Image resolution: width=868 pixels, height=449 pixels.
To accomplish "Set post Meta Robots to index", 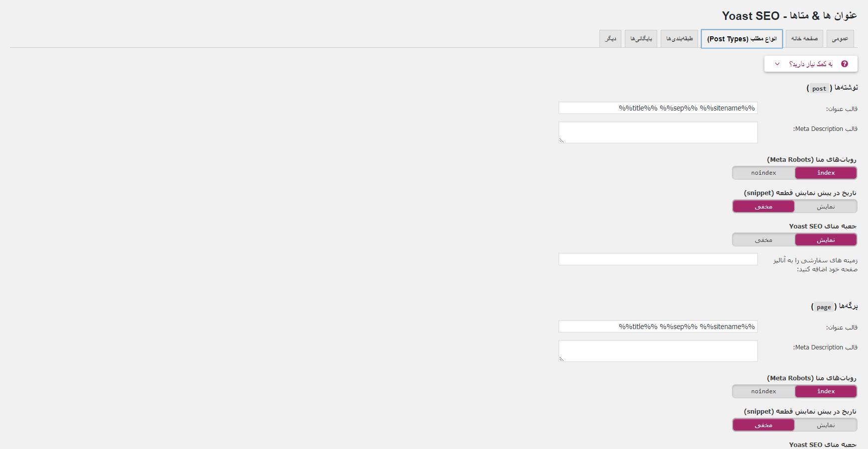I will click(x=826, y=173).
